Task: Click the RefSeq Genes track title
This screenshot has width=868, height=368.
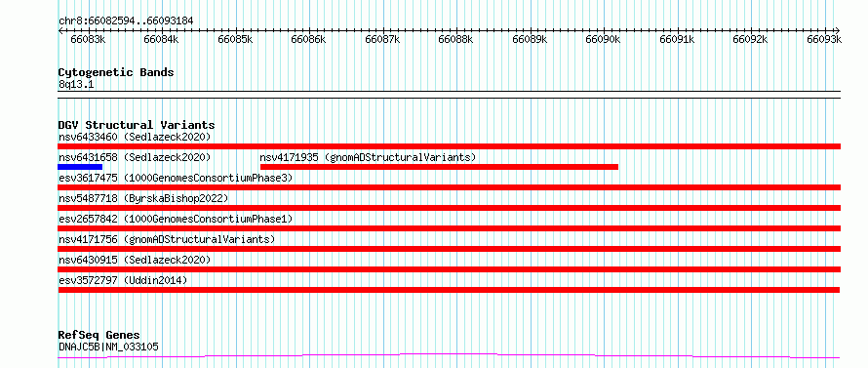Action: pyautogui.click(x=99, y=336)
